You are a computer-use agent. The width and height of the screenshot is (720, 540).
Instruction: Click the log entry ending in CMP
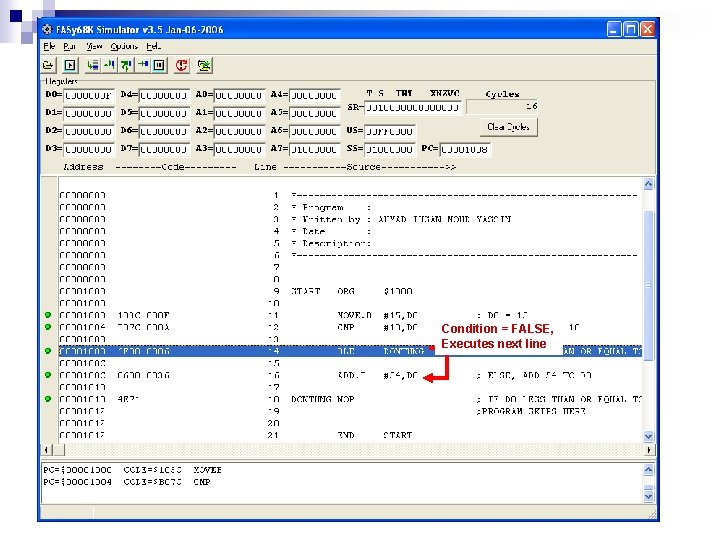tap(127, 482)
